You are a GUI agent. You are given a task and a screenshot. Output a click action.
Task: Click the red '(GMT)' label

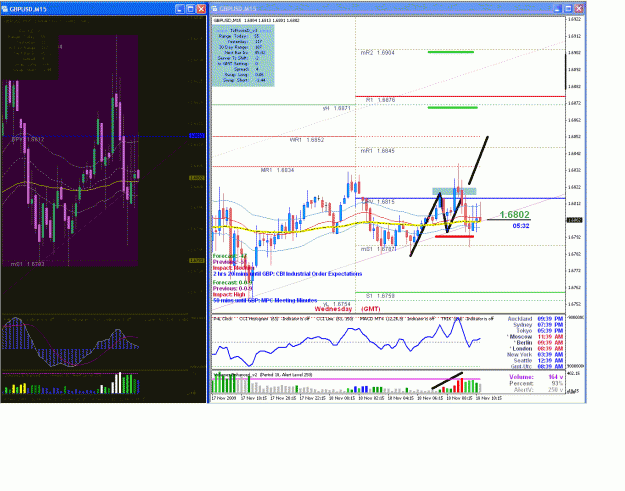coord(371,309)
